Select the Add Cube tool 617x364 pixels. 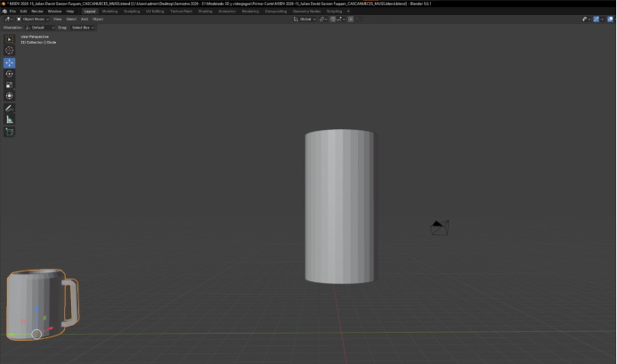click(x=10, y=132)
